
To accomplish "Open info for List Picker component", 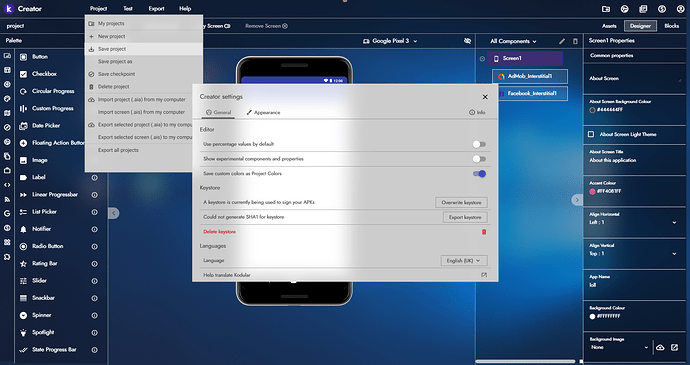I will pyautogui.click(x=95, y=212).
